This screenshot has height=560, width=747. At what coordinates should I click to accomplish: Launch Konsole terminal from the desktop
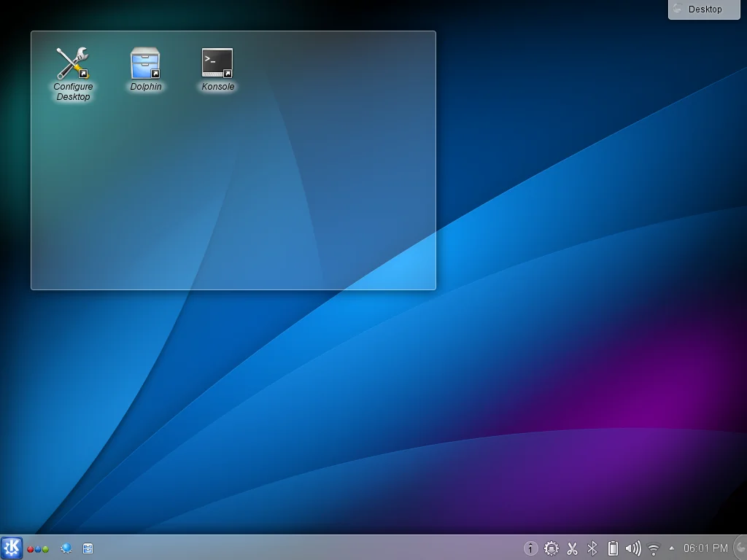217,64
